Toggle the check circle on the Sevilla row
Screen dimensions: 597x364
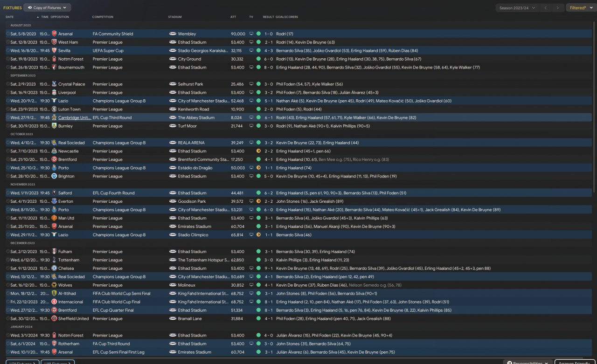click(7, 51)
